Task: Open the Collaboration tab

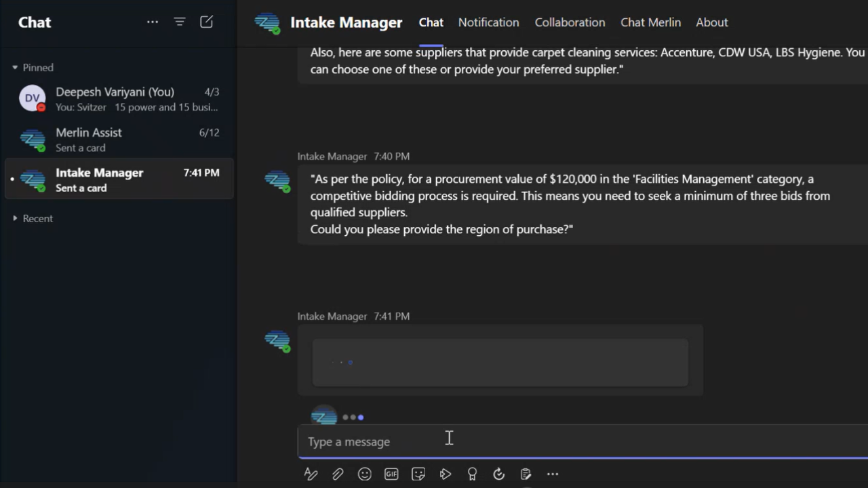Action: 570,22
